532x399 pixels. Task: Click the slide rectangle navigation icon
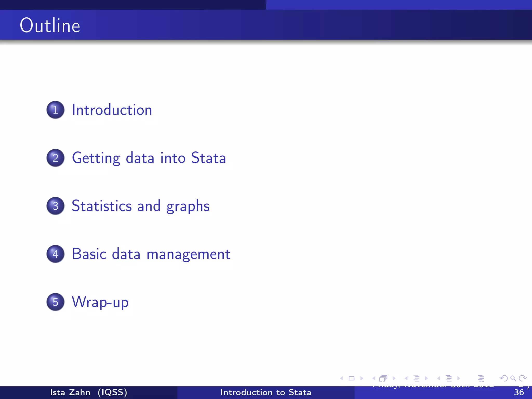[351, 378]
